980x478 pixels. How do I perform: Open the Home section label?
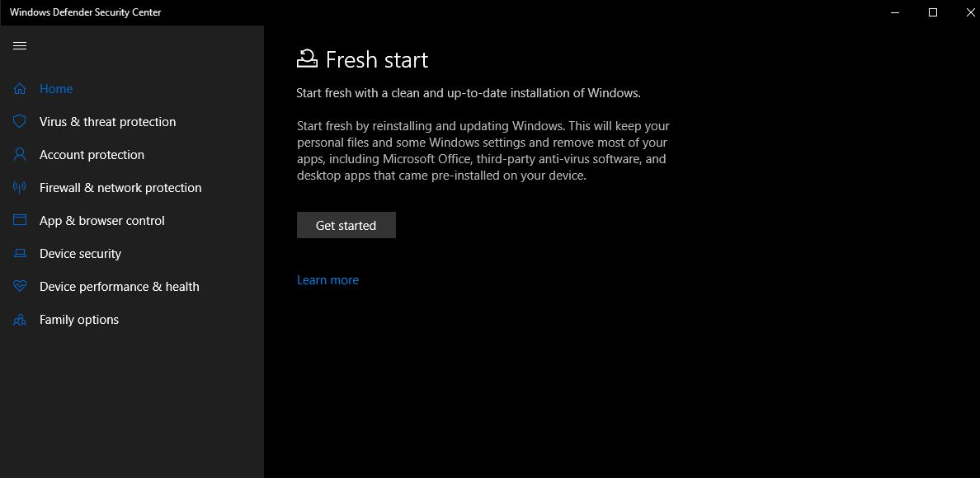coord(56,89)
